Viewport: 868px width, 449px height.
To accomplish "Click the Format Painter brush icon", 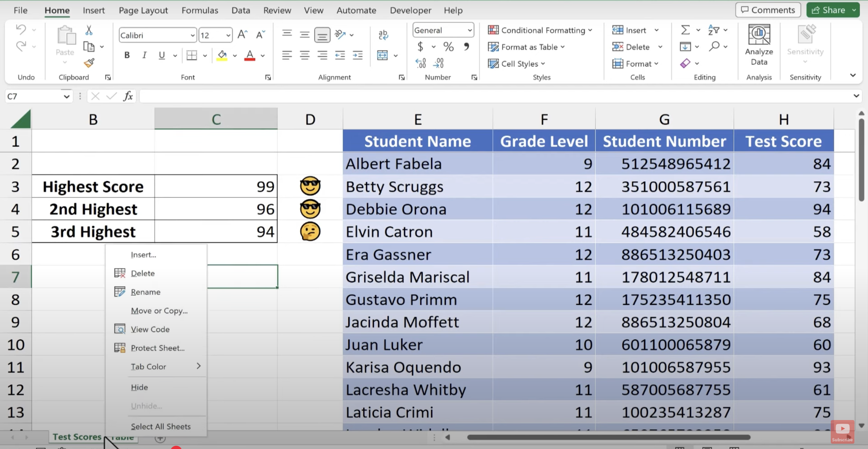I will 89,63.
